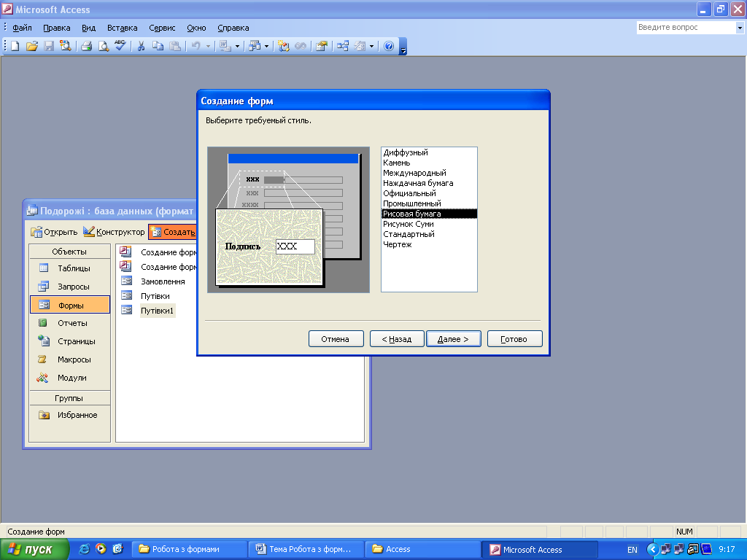Open the Справка menu

(233, 28)
